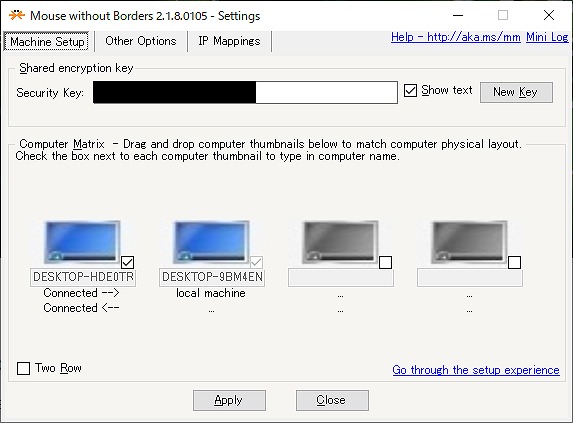Select the Machine Setup tab
Screen dimensions: 573x423
coord(47,42)
